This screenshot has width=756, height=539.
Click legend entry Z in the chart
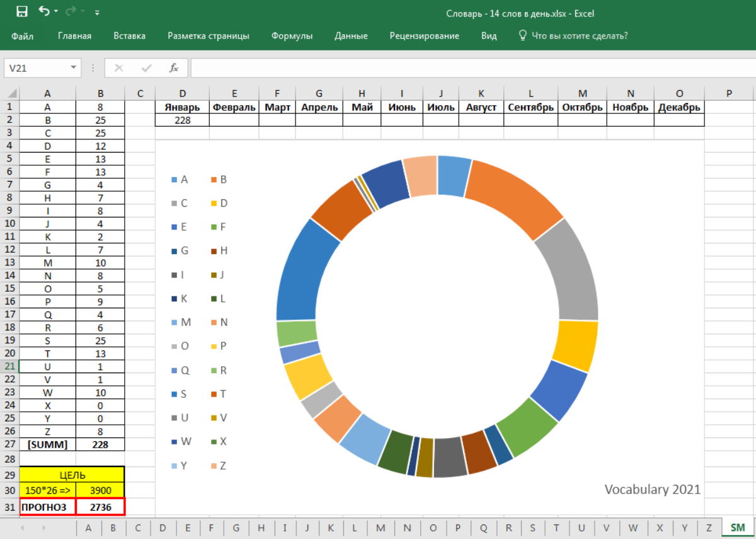point(219,466)
